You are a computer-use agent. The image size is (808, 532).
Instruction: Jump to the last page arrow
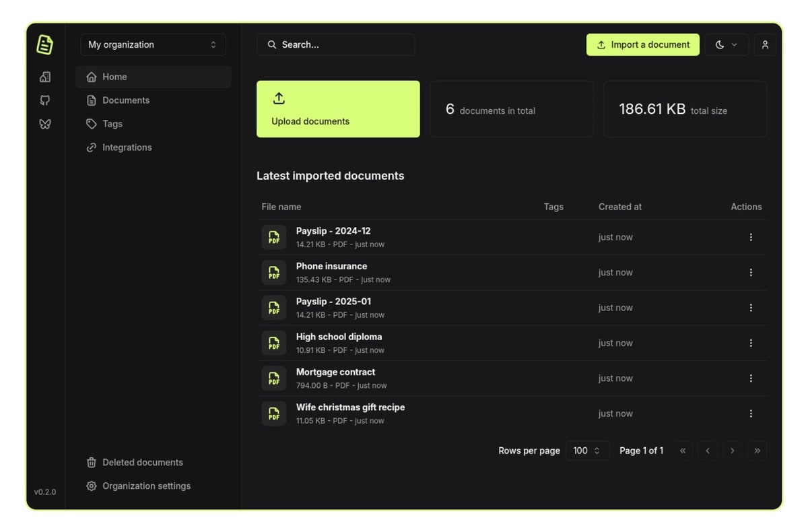click(x=757, y=451)
